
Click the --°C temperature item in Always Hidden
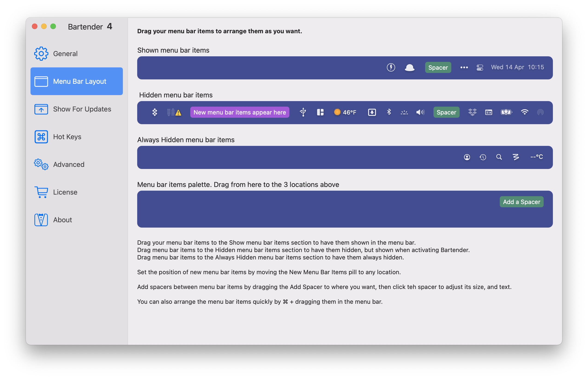point(537,157)
